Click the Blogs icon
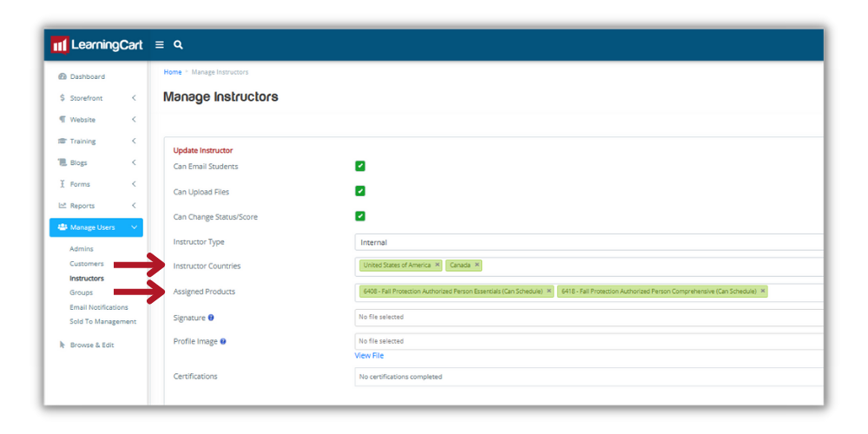 pyautogui.click(x=62, y=163)
